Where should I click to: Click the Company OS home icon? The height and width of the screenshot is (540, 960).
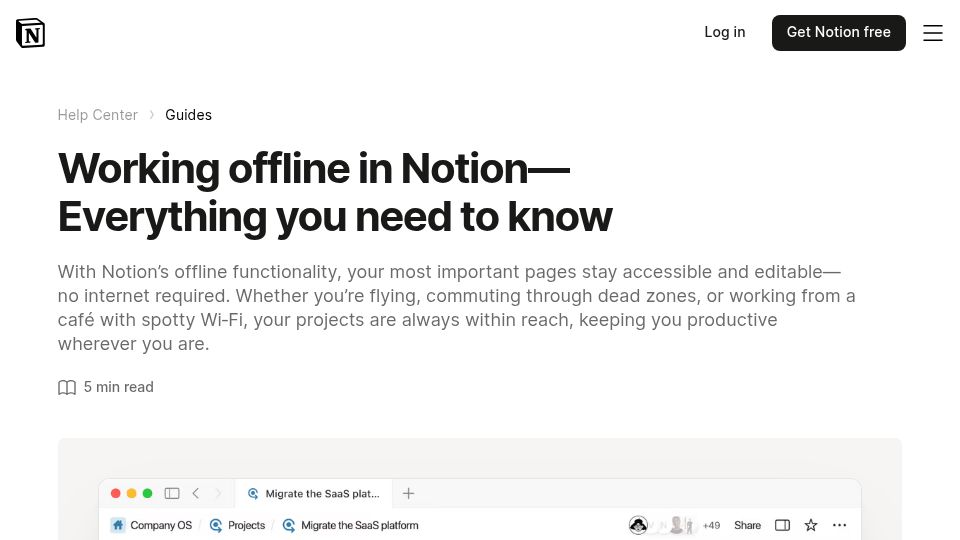(118, 525)
